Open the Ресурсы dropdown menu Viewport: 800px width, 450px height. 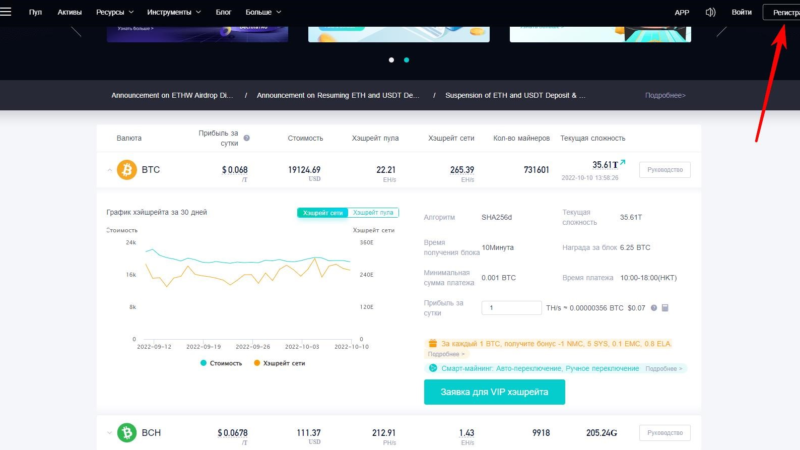click(115, 12)
